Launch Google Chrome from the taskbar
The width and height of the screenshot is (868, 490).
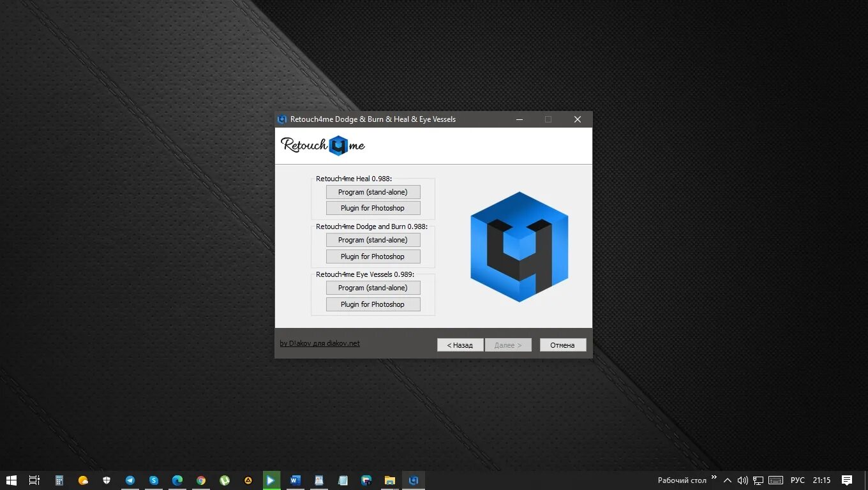pyautogui.click(x=201, y=480)
